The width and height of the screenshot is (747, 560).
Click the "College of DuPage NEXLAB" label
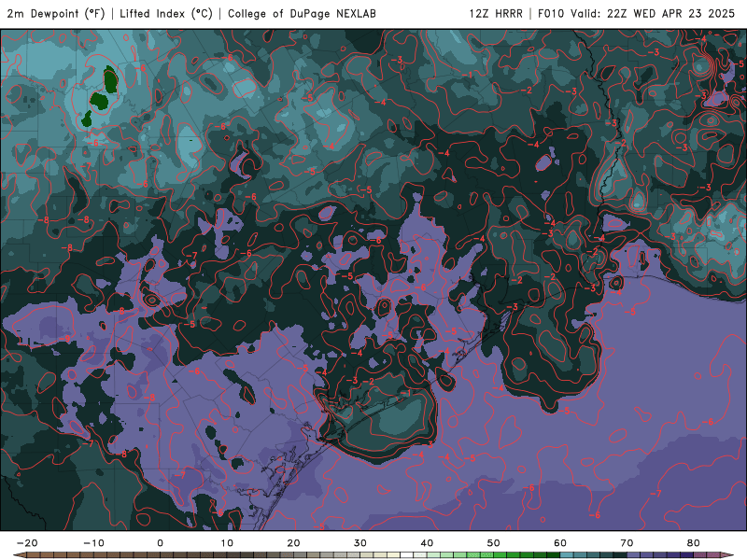pos(302,13)
